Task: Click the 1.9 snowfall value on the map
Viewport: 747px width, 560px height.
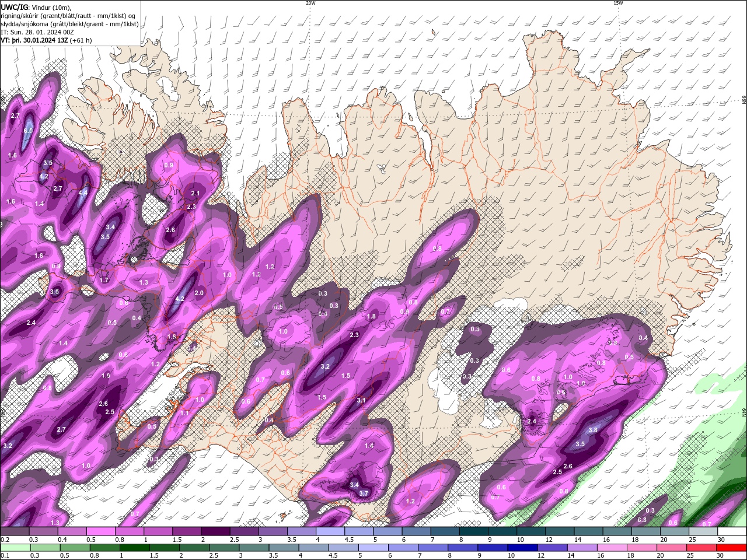Action: coord(106,376)
